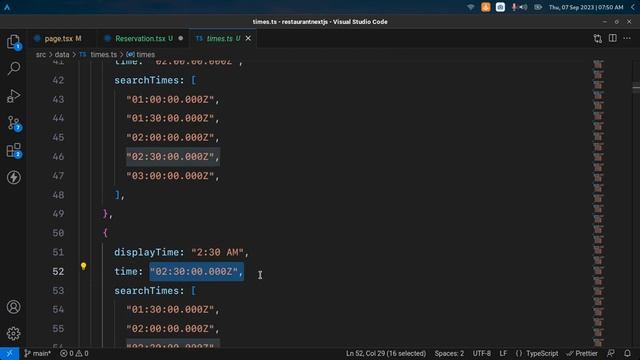Viewport: 640px width, 360px height.
Task: Click the times.ts breadcrumb
Action: click(x=98, y=54)
